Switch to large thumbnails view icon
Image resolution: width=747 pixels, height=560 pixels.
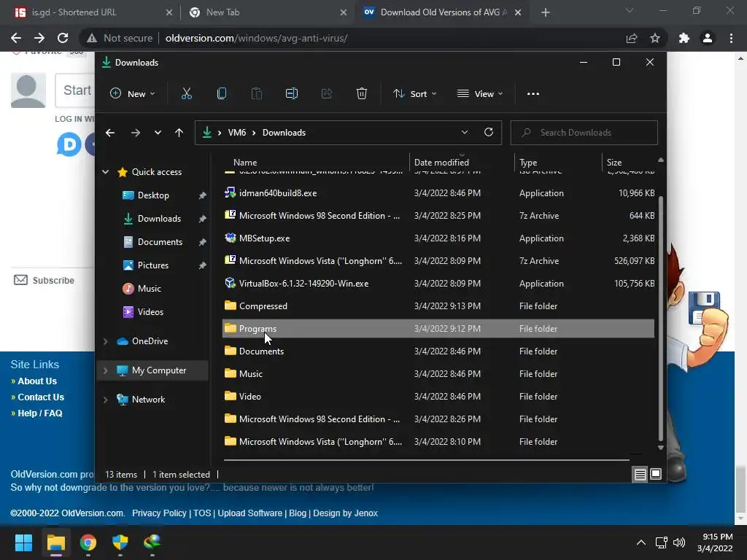click(x=656, y=474)
